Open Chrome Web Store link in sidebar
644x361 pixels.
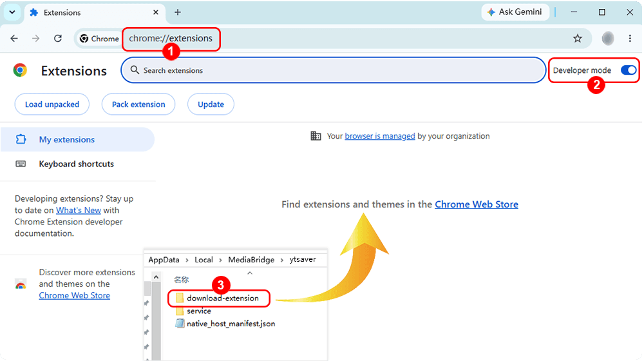click(74, 296)
